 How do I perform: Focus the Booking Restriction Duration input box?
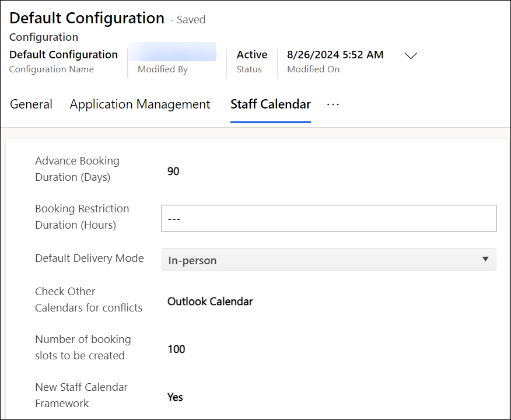[x=328, y=219]
